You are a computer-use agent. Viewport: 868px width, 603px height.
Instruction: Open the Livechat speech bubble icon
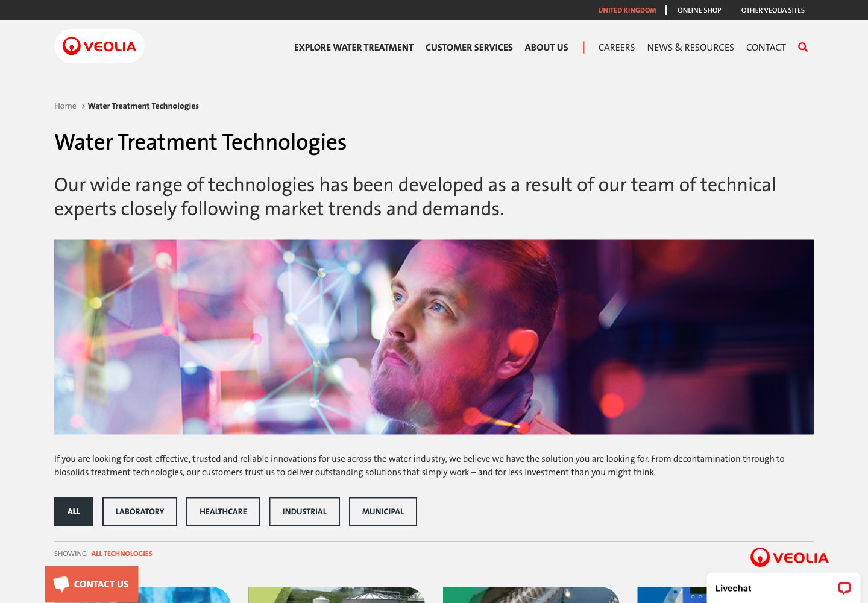coord(844,588)
